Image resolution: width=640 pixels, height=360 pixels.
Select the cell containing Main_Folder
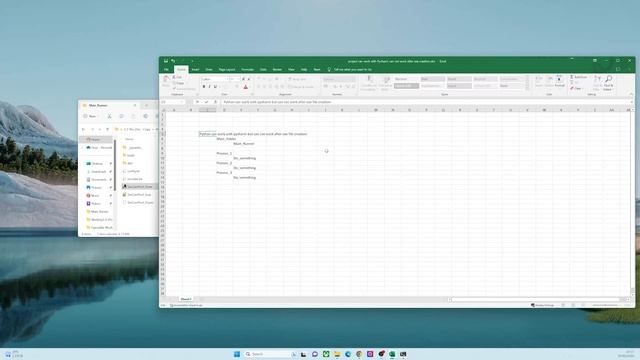pyautogui.click(x=224, y=139)
